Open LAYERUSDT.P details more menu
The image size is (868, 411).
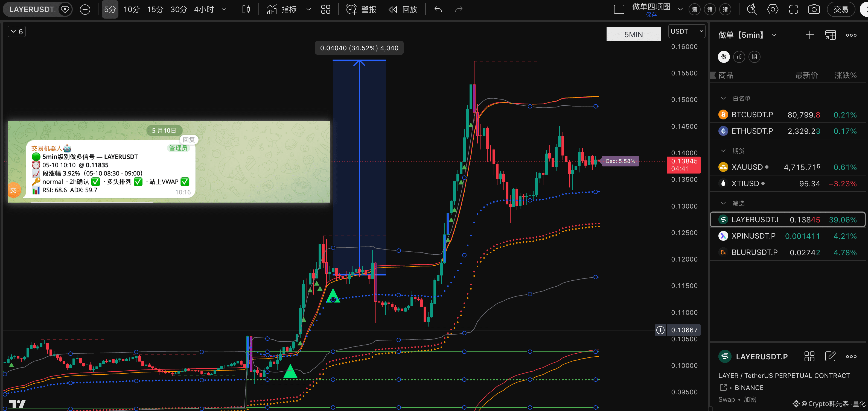851,356
